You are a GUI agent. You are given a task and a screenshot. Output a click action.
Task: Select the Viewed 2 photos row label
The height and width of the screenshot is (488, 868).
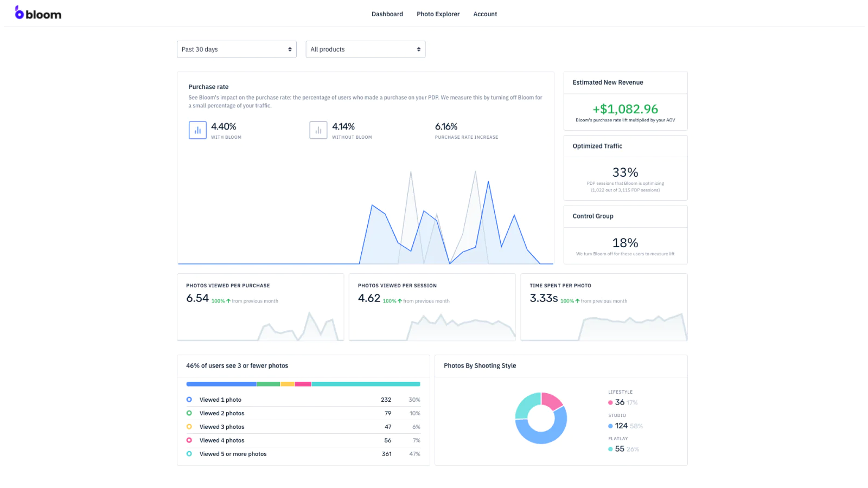pos(222,413)
